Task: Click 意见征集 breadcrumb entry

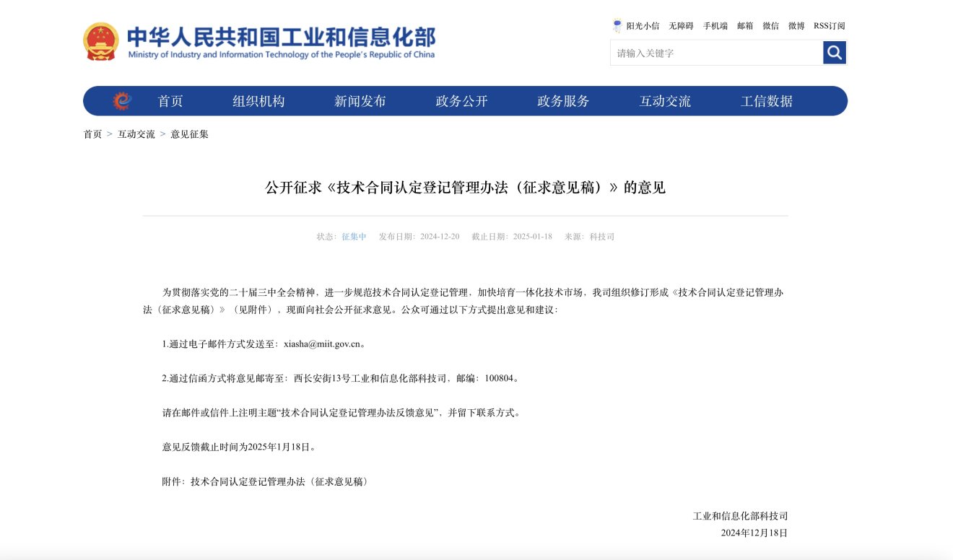Action: click(189, 134)
